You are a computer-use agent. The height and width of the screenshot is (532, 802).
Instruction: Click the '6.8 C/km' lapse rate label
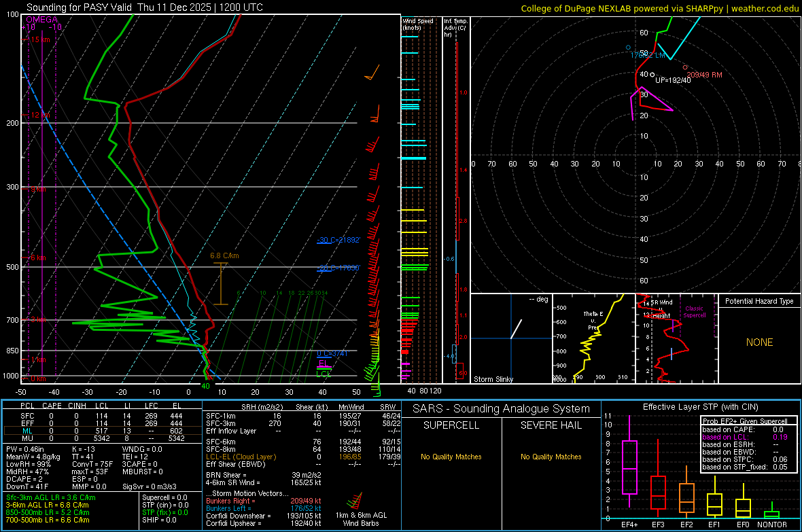pyautogui.click(x=224, y=255)
